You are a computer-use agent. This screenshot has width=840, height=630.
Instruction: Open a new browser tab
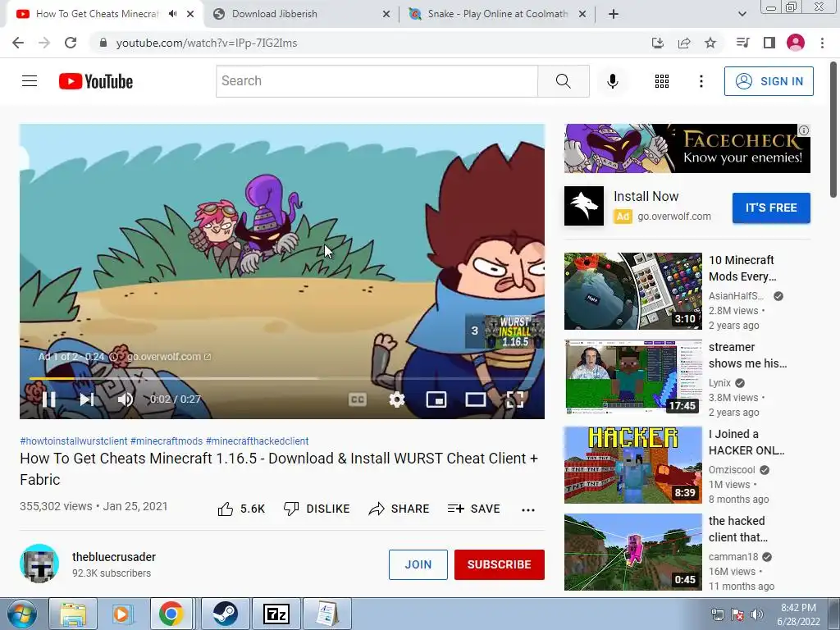(614, 15)
